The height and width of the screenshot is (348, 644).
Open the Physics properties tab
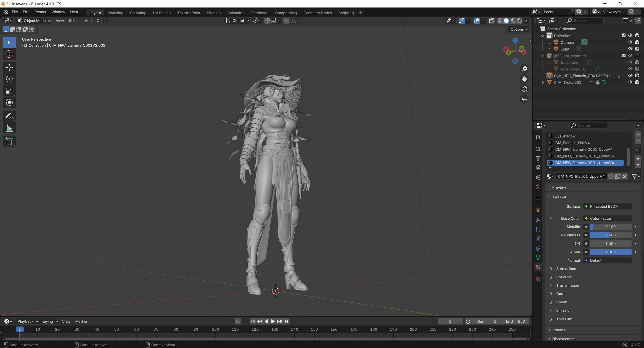(538, 239)
